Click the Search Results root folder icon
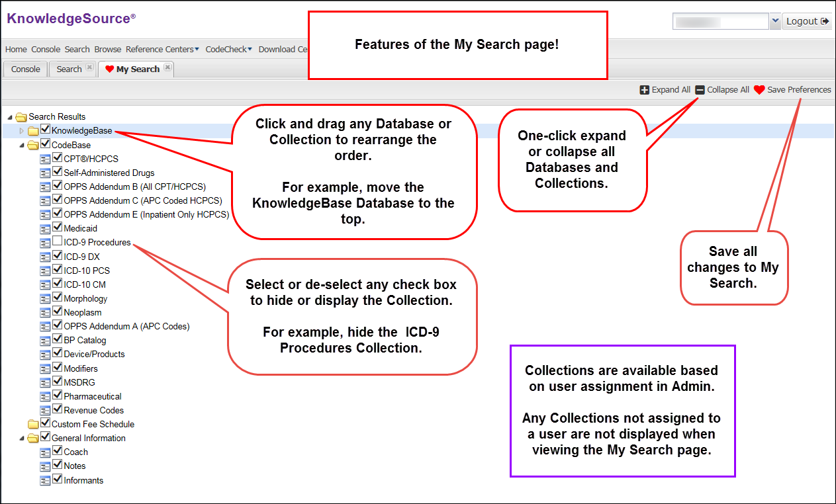The height and width of the screenshot is (504, 836). pyautogui.click(x=21, y=117)
